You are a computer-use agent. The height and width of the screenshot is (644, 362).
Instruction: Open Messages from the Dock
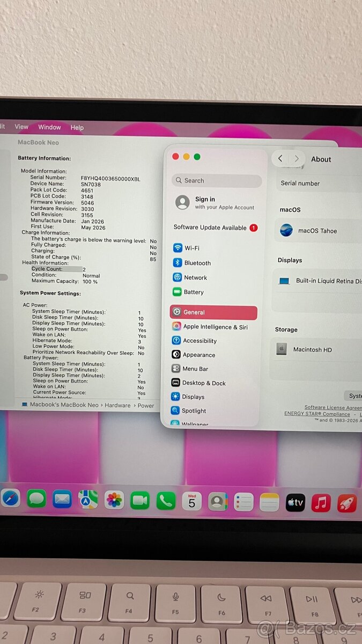tap(36, 499)
